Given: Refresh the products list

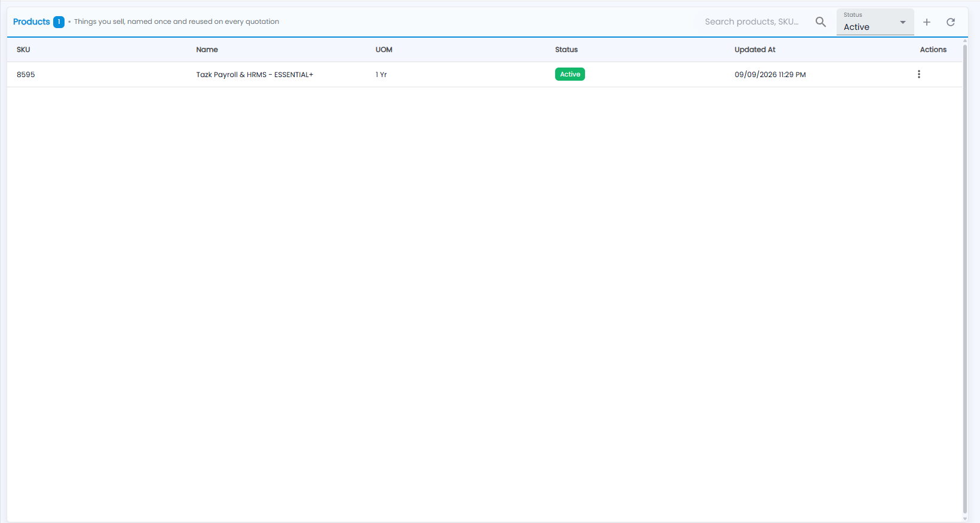Looking at the screenshot, I should pyautogui.click(x=951, y=22).
